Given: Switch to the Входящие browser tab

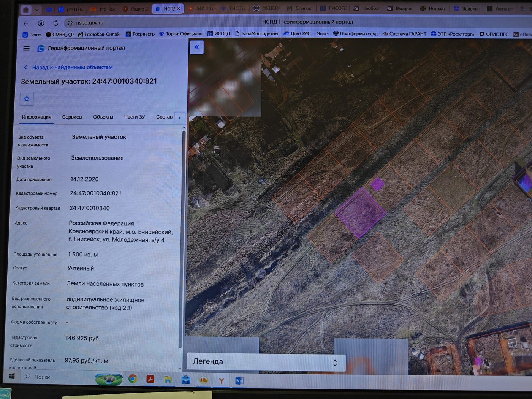Looking at the screenshot, I should tap(400, 8).
